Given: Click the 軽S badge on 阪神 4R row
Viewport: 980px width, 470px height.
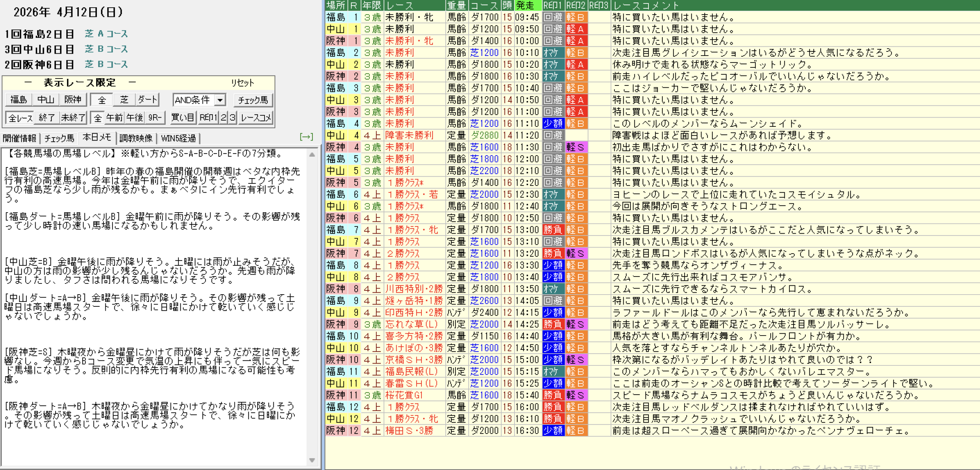Looking at the screenshot, I should coord(576,147).
